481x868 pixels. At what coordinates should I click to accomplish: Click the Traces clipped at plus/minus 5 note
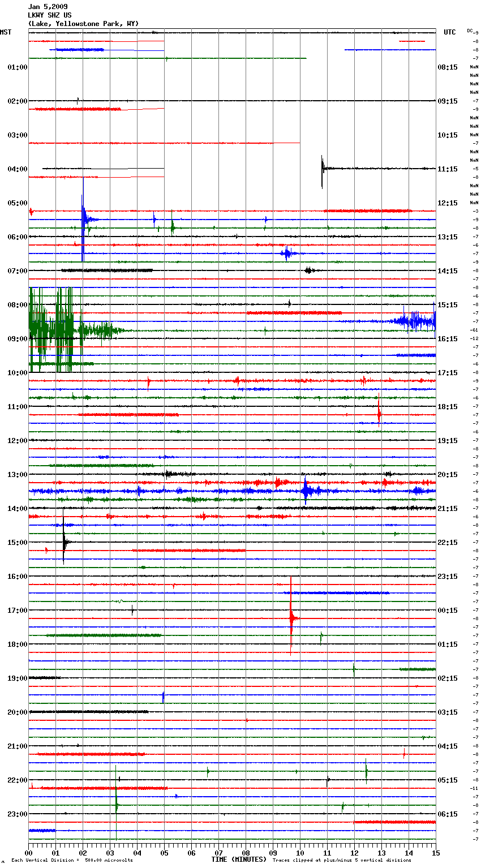(342, 861)
